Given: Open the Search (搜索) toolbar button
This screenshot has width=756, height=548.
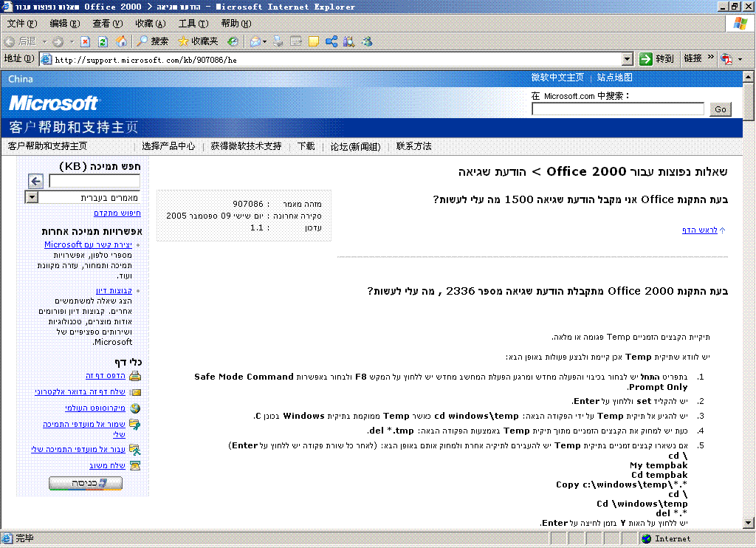Looking at the screenshot, I should (152, 41).
